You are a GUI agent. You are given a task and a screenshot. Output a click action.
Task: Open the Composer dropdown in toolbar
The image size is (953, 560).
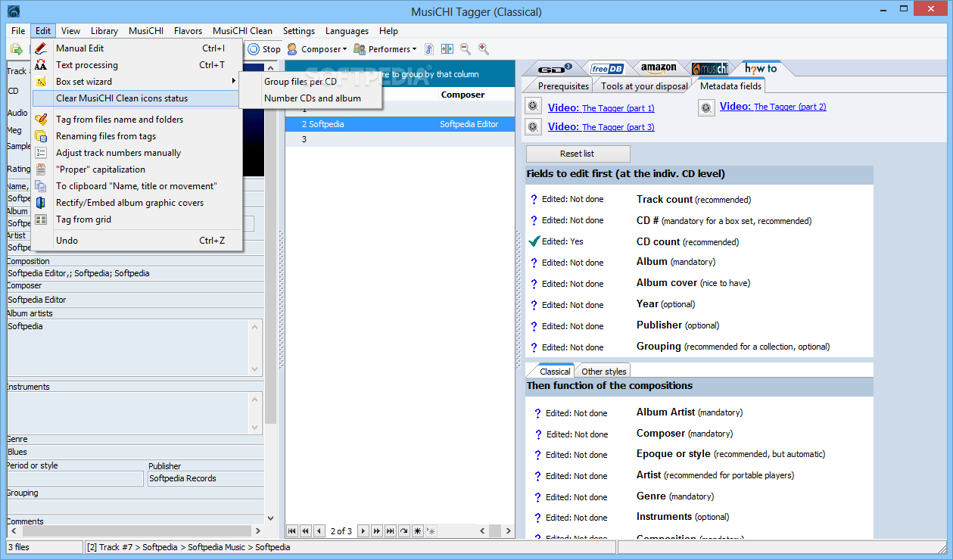(x=316, y=49)
